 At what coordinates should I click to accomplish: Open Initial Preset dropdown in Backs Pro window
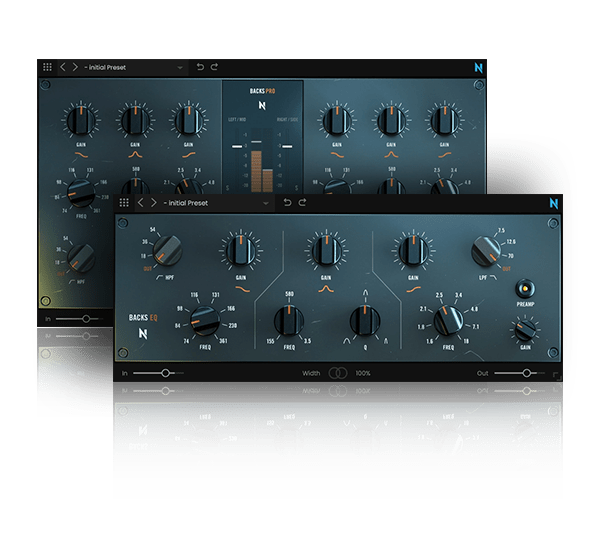[x=133, y=67]
